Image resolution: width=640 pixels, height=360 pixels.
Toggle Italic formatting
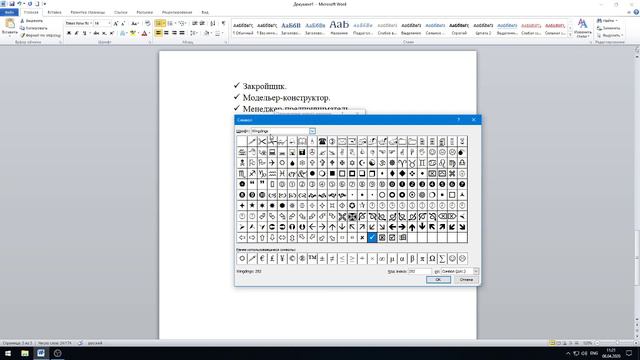(76, 33)
